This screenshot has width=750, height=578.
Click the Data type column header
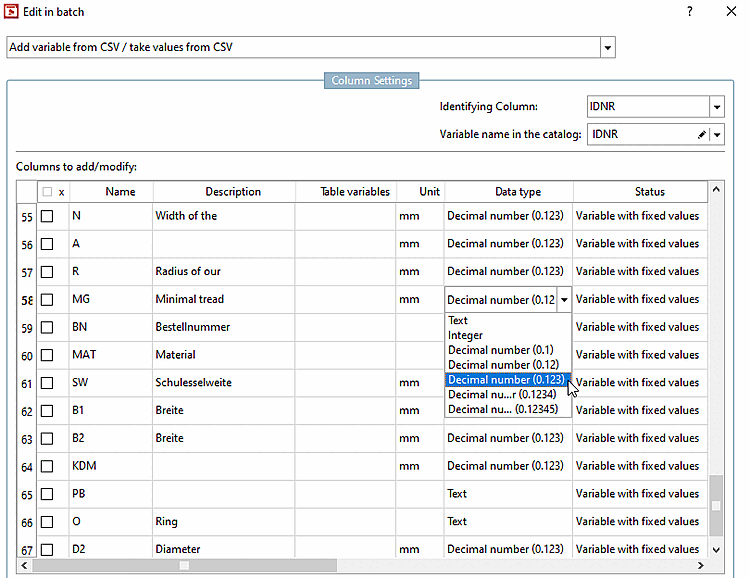point(517,192)
